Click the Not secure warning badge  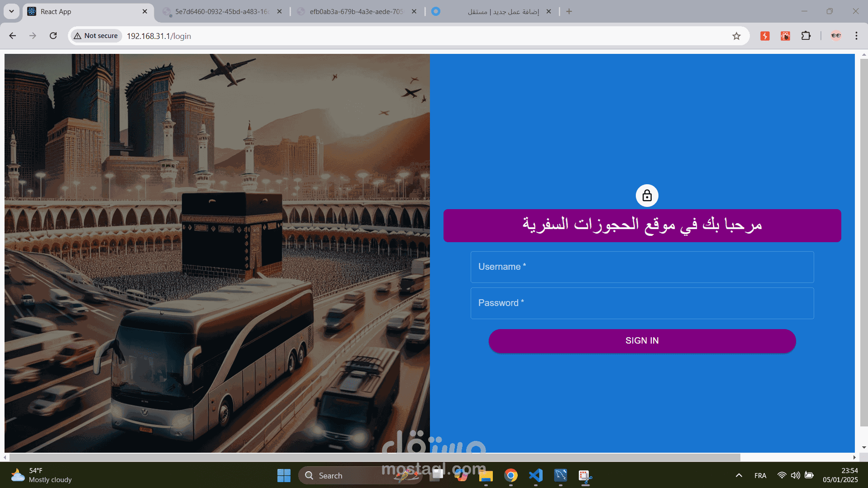95,36
